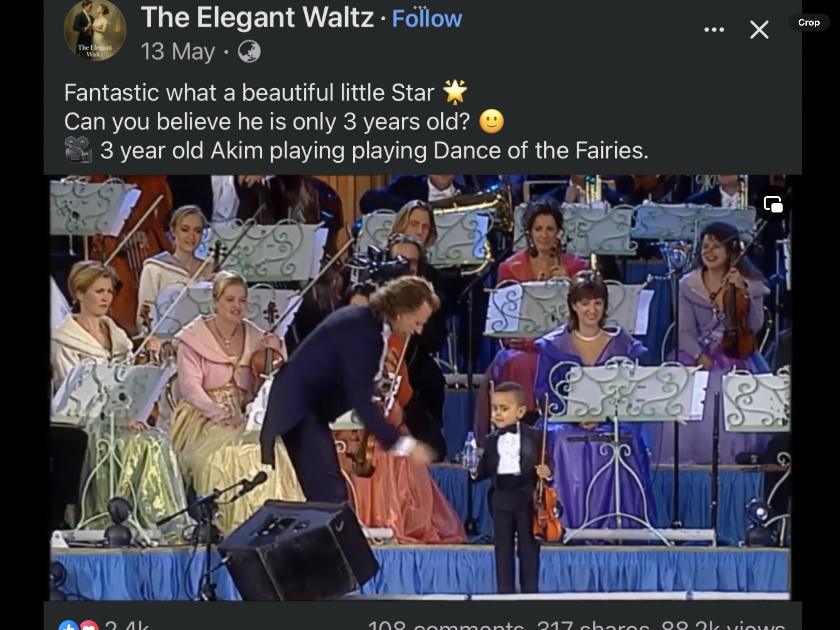The height and width of the screenshot is (630, 840).
Task: Click the globe public audience icon
Action: [249, 51]
